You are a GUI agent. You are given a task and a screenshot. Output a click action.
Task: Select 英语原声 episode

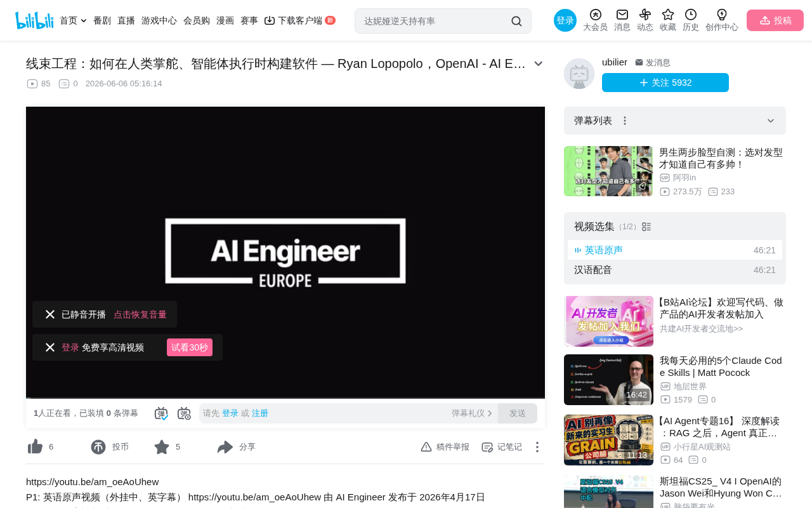(675, 250)
